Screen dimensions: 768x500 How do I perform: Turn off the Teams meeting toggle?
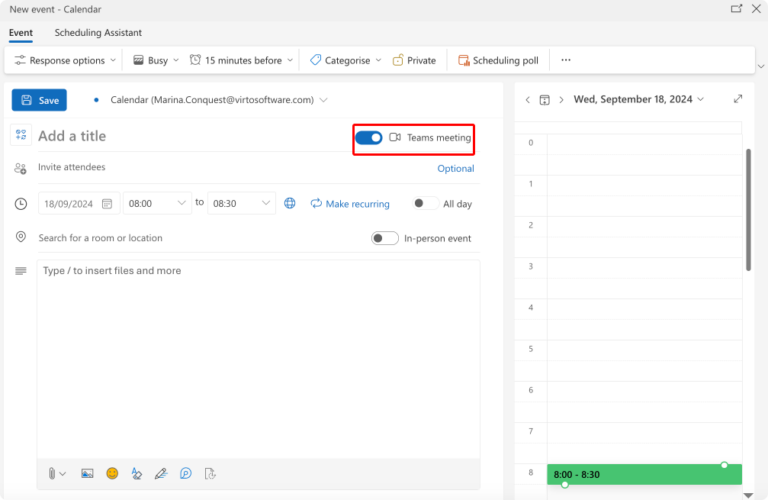(369, 138)
